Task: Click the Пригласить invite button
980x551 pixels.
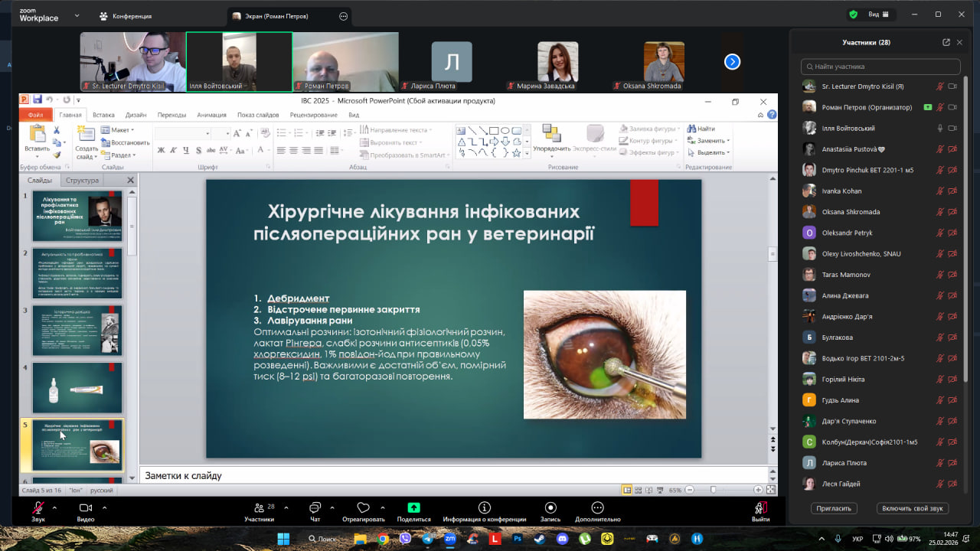Action: pos(834,508)
